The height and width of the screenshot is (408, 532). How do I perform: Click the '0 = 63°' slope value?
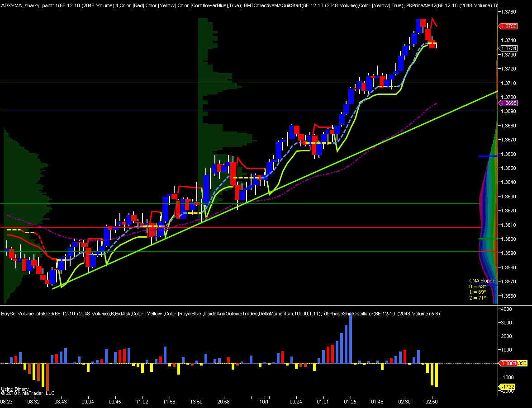point(478,286)
